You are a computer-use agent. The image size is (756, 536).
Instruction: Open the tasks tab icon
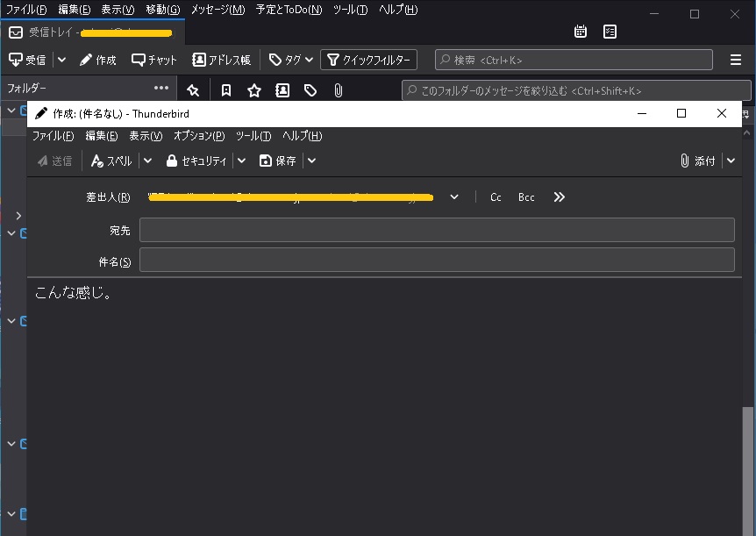pos(610,32)
